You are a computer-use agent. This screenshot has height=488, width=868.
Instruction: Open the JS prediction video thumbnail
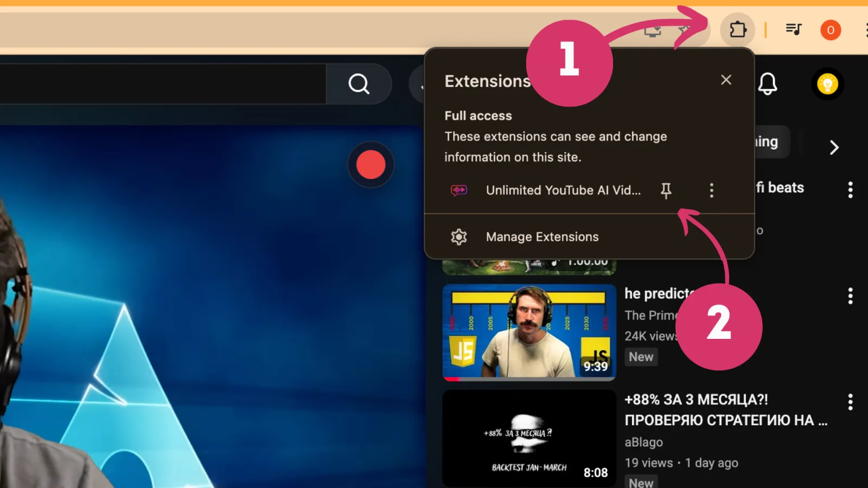pos(529,331)
